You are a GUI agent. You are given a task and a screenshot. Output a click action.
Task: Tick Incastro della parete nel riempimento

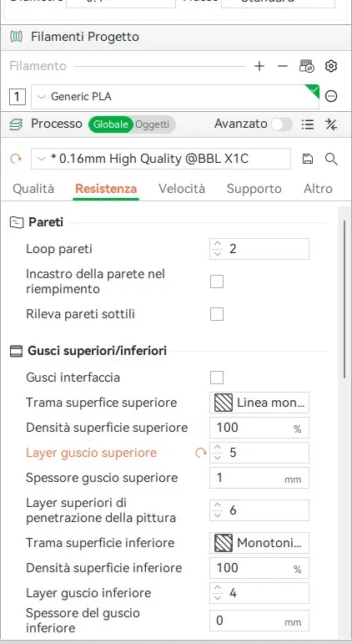tap(217, 281)
